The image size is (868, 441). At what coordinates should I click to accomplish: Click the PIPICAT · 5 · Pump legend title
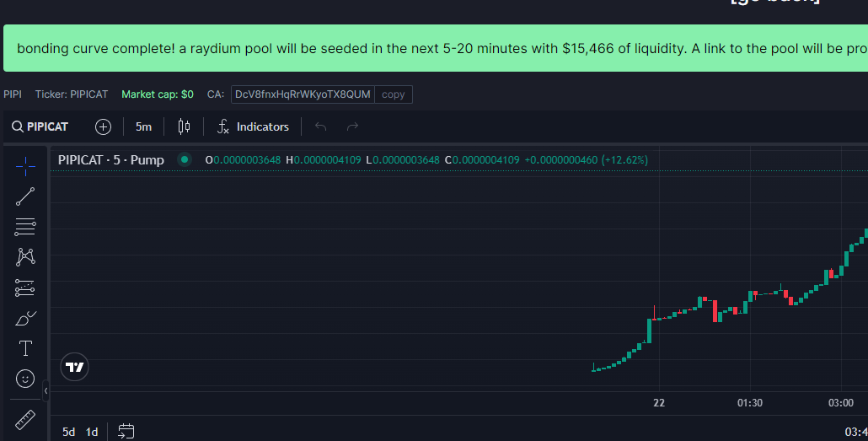coord(110,159)
